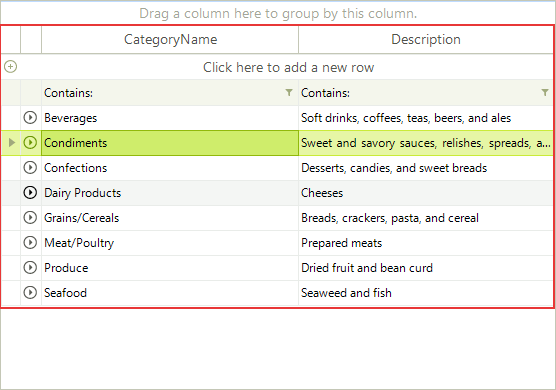Focus the CategoryName Contains filter field
This screenshot has height=390, width=556.
[163, 93]
